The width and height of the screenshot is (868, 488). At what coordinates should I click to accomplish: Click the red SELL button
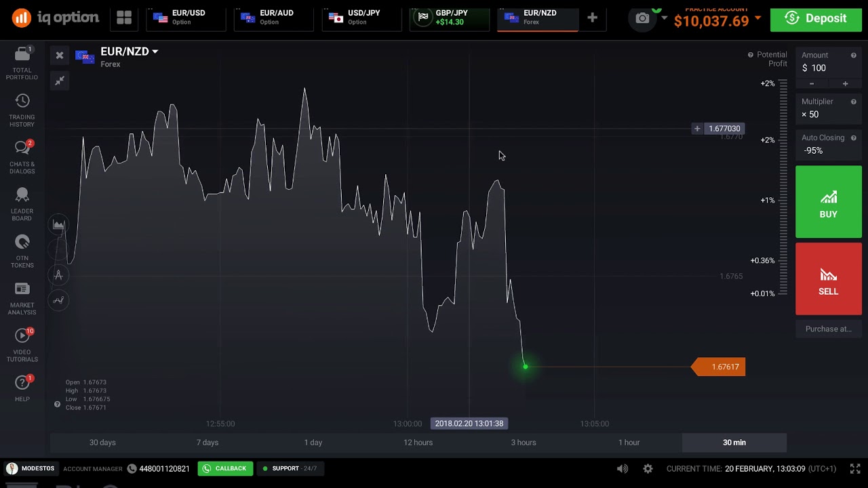(x=828, y=280)
